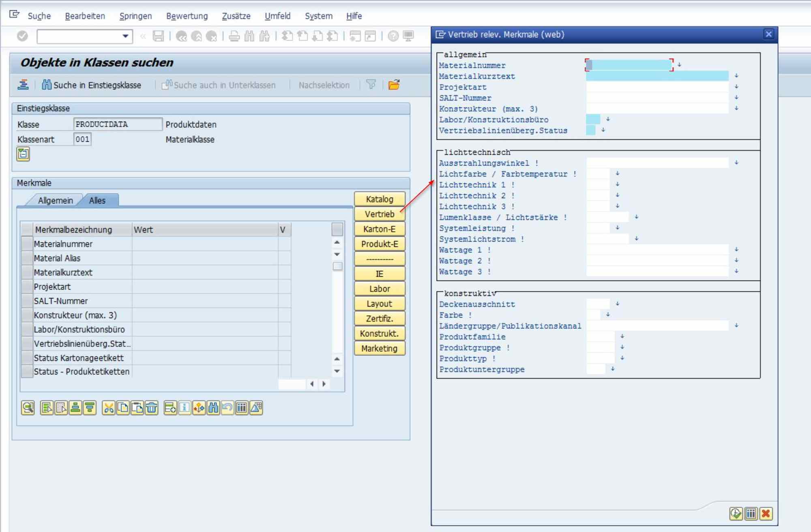Click the execute clock-check icon in dialog

[736, 514]
